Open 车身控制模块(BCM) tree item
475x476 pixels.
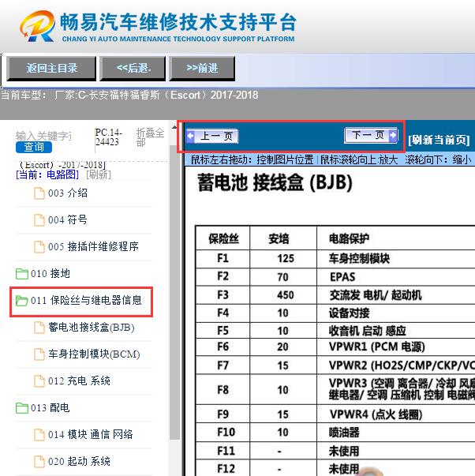(x=94, y=354)
